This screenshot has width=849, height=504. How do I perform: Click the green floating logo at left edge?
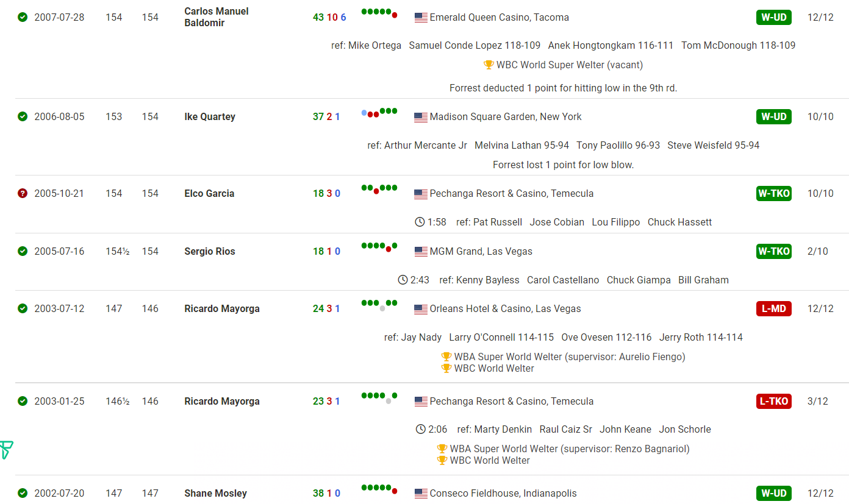(x=6, y=450)
